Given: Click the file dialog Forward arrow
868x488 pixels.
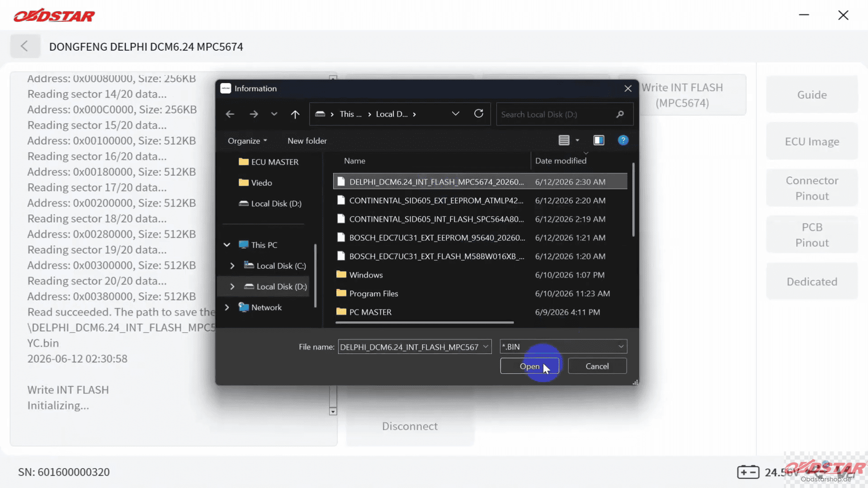Looking at the screenshot, I should (254, 114).
